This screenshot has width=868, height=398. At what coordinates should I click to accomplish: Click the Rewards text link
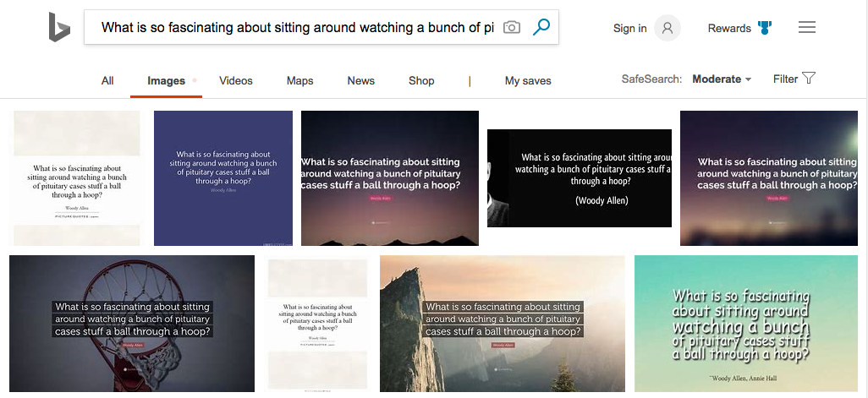(x=729, y=28)
